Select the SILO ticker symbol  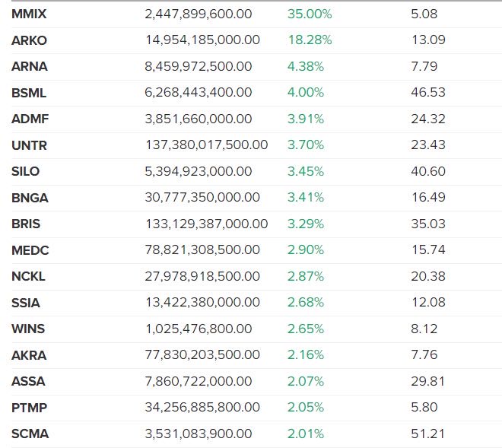(x=26, y=171)
